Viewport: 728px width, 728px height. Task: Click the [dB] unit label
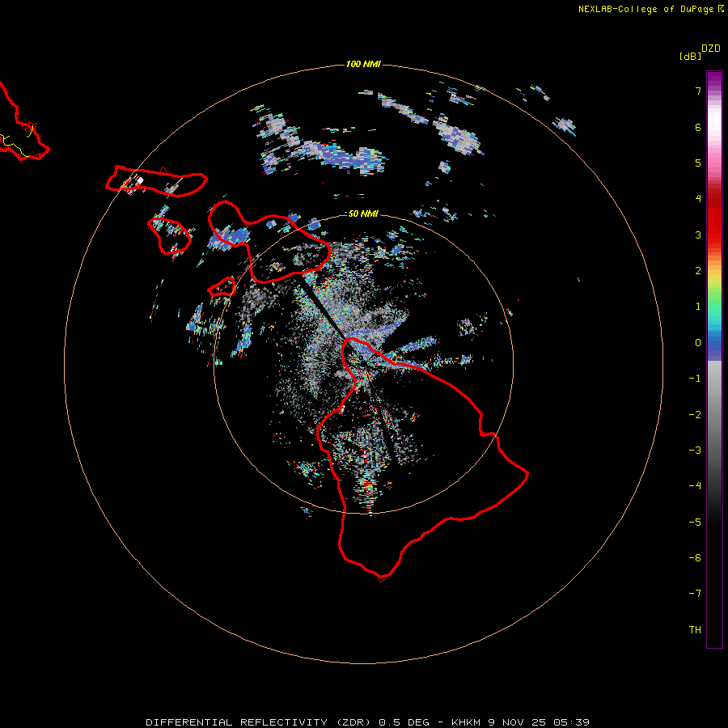click(x=690, y=56)
